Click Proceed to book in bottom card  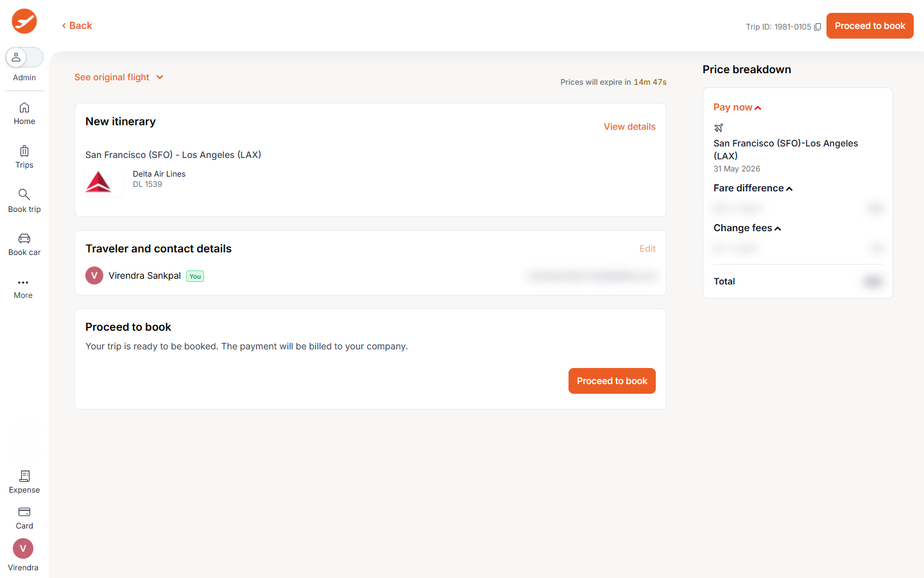pyautogui.click(x=612, y=381)
